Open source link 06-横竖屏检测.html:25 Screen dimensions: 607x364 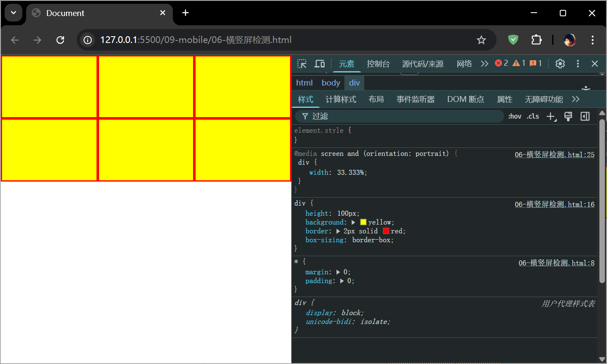pos(554,155)
